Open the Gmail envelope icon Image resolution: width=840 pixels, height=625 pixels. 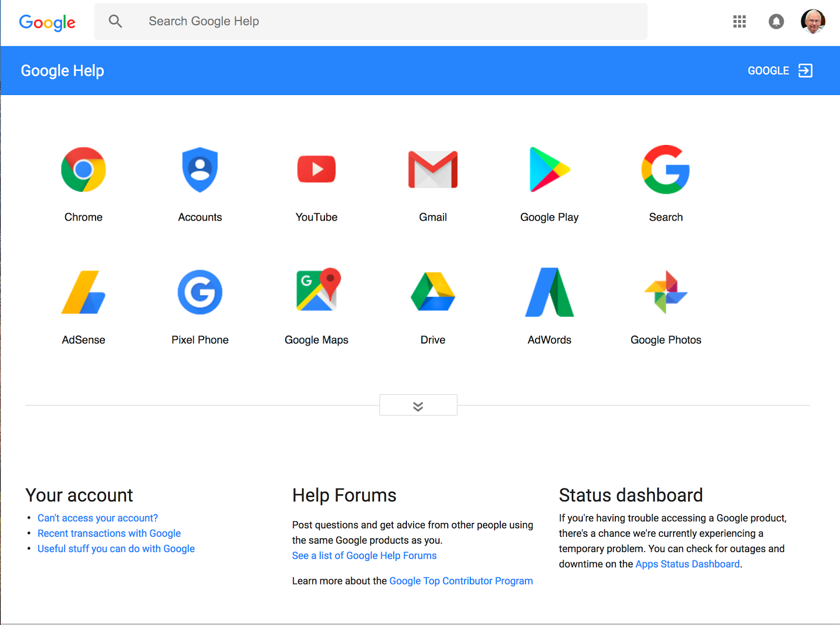pyautogui.click(x=433, y=169)
